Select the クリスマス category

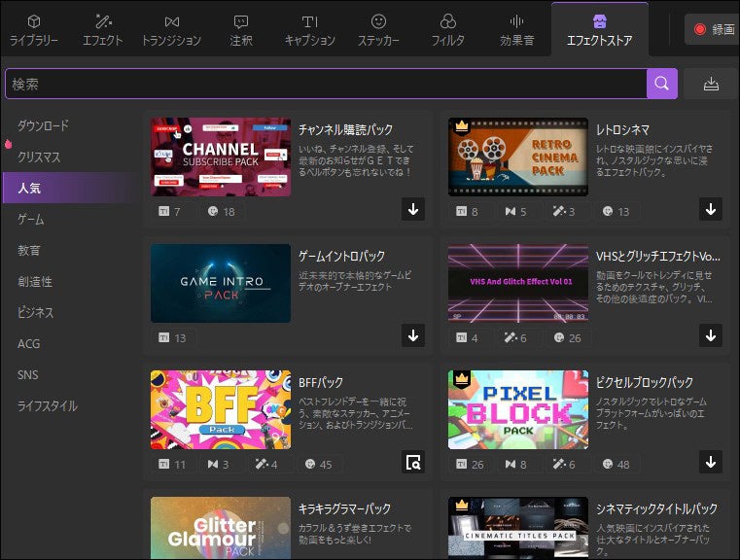click(x=39, y=157)
